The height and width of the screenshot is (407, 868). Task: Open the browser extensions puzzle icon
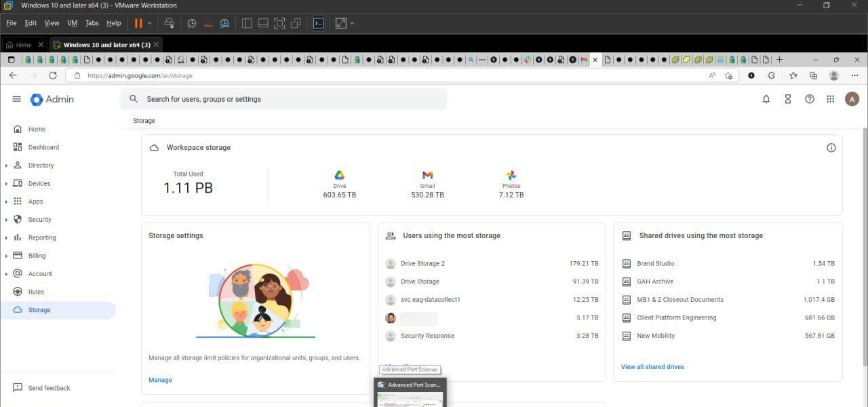[x=772, y=75]
